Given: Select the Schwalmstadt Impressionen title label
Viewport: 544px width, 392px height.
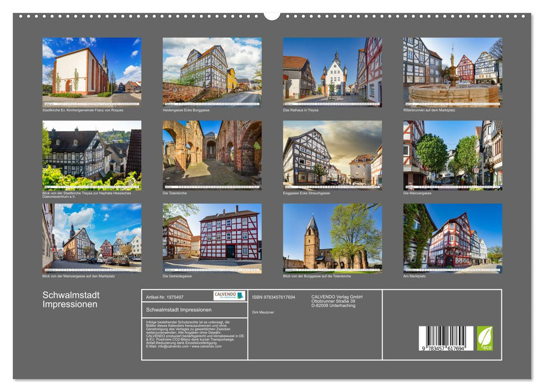Looking at the screenshot, I should (x=179, y=310).
